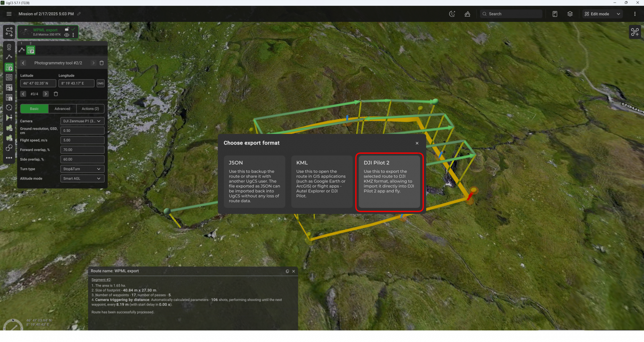Open the map layers icon
The width and height of the screenshot is (644, 342).
coord(570,14)
